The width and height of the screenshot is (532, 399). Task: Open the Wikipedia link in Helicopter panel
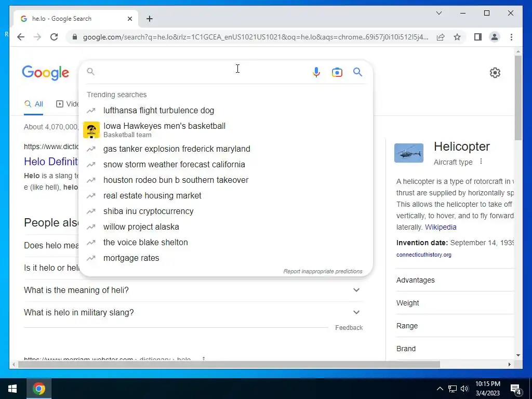click(441, 227)
